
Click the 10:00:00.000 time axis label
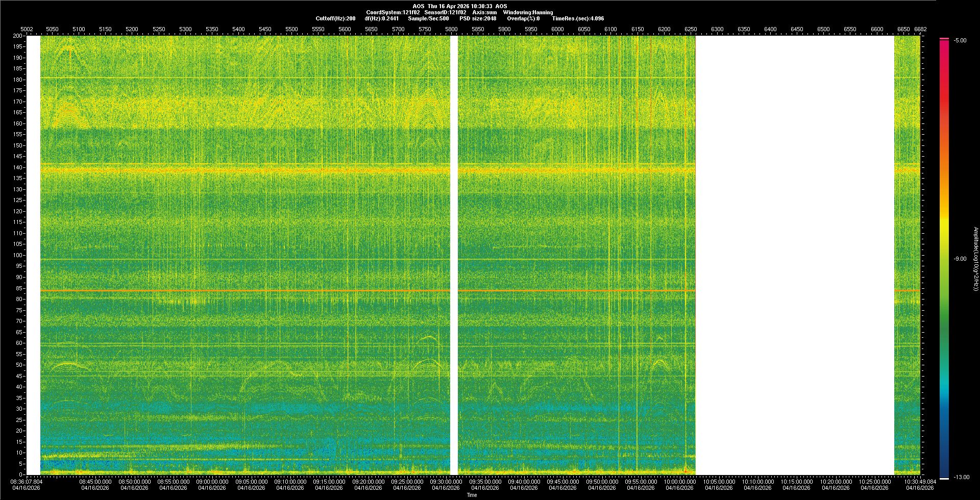[679, 482]
